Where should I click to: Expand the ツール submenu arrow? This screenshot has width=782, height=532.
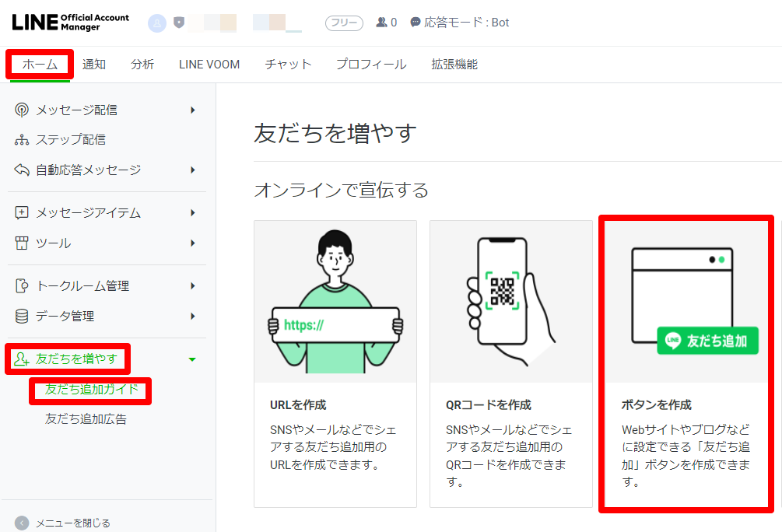point(195,242)
